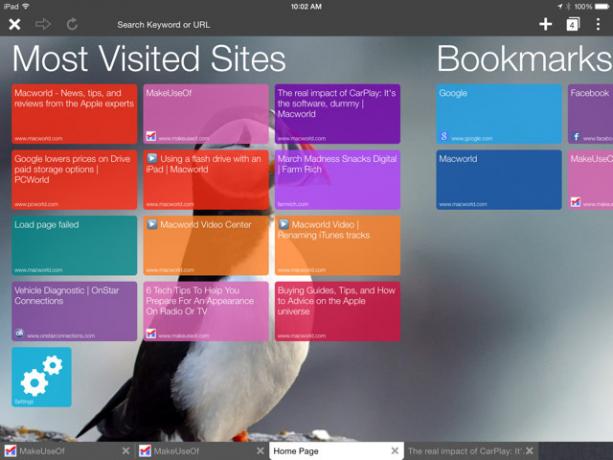Open March Madness Snacks Digital tile

tap(337, 180)
